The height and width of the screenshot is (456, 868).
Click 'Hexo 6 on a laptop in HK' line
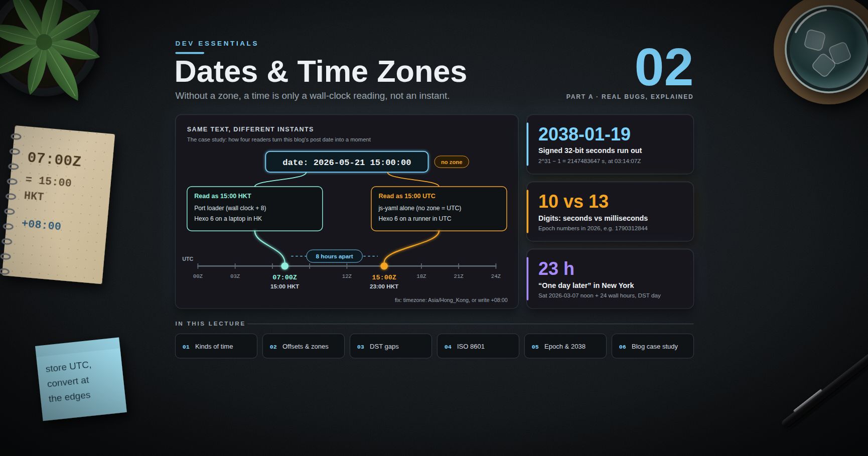point(228,219)
